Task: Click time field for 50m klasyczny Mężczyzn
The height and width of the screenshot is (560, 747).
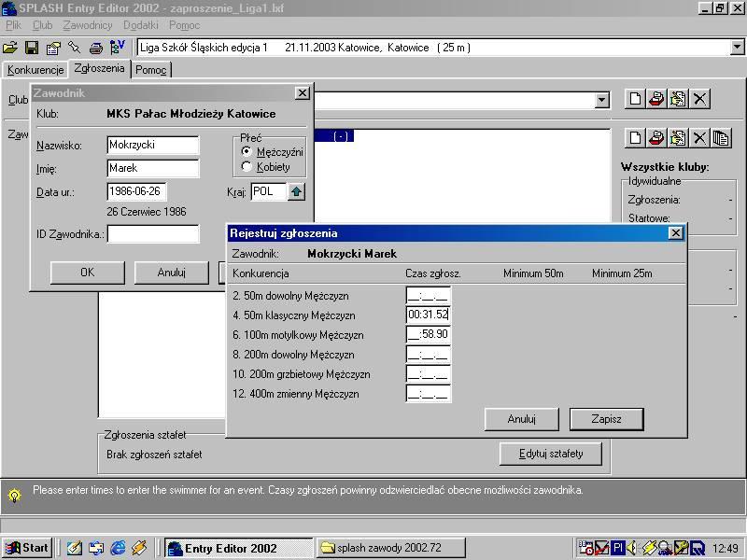Action: tap(428, 315)
